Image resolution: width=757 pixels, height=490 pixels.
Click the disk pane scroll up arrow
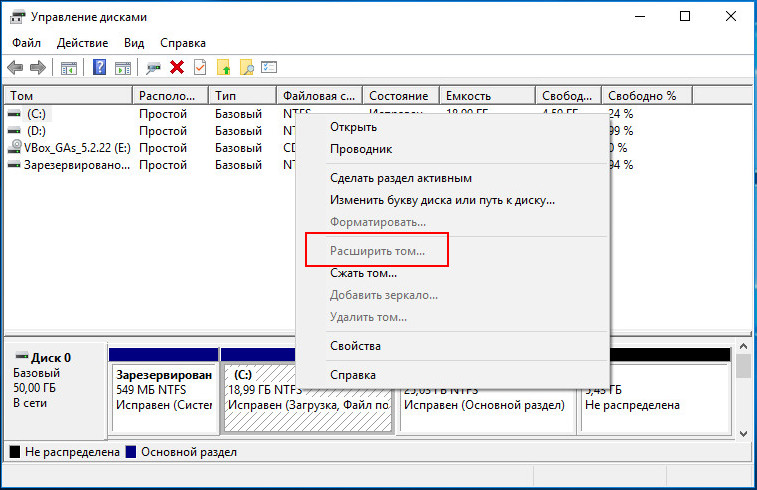pos(743,346)
